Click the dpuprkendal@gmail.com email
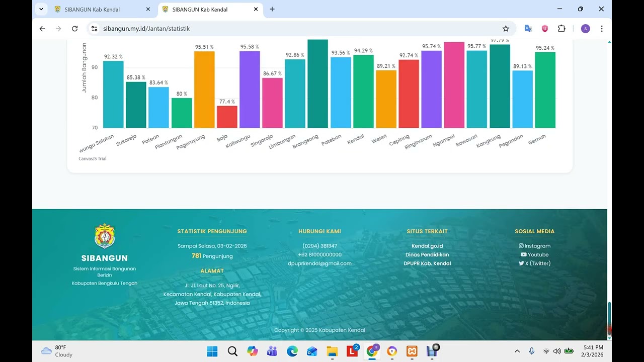 (319, 263)
